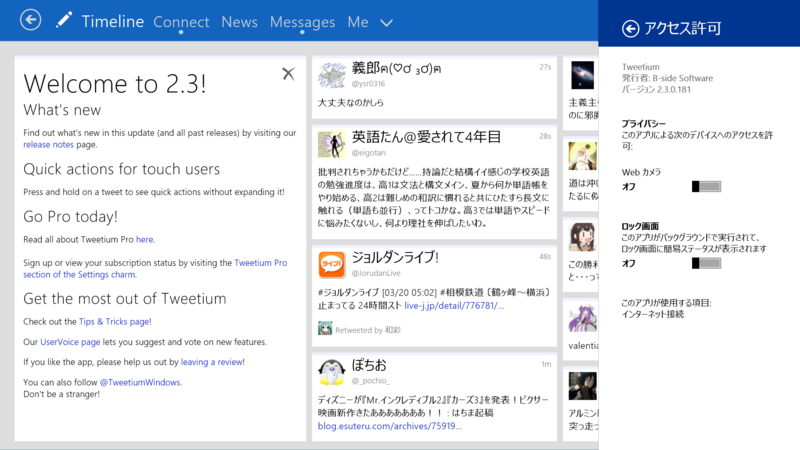Viewport: 800px width, 450px height.
Task: Click the ジョルダンライブ! author name
Action: tap(395, 257)
